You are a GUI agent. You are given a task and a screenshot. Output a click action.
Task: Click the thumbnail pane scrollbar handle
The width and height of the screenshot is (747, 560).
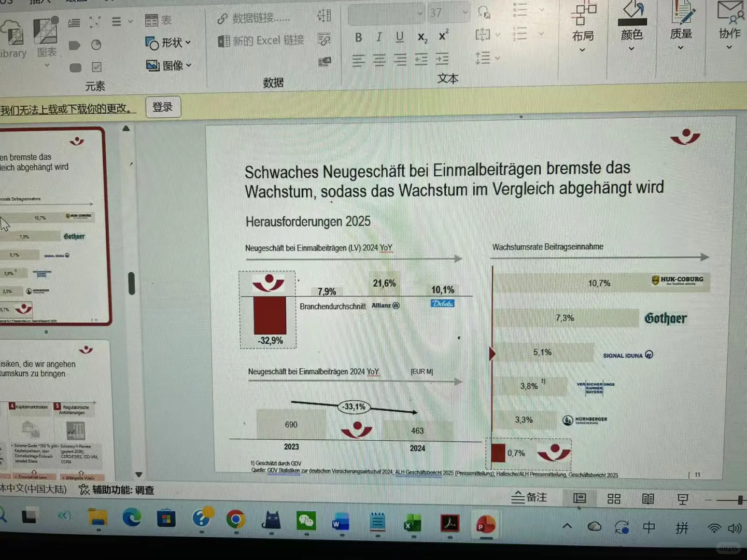[132, 283]
